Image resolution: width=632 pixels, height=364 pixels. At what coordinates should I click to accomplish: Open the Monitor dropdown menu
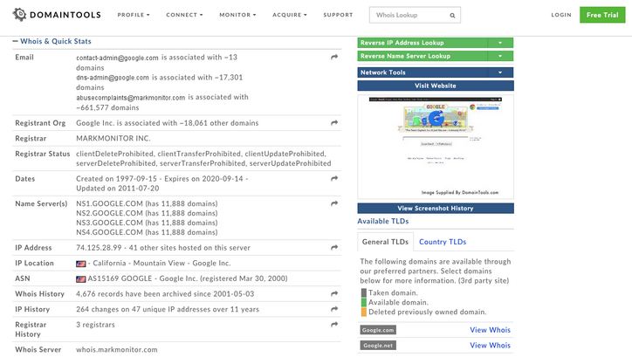click(x=237, y=15)
